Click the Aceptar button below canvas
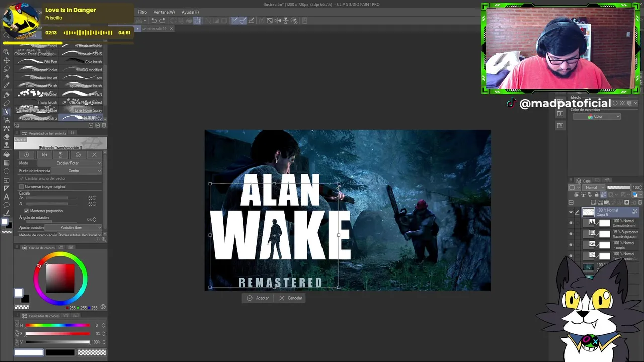 pos(258,298)
